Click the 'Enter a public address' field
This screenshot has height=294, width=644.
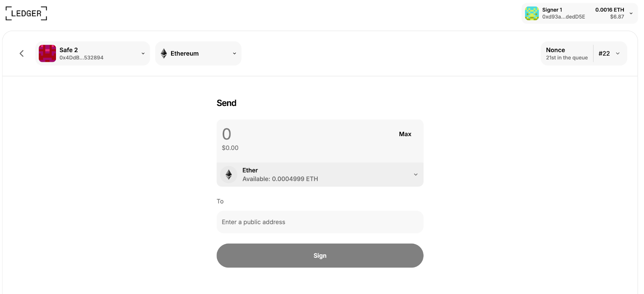click(320, 222)
